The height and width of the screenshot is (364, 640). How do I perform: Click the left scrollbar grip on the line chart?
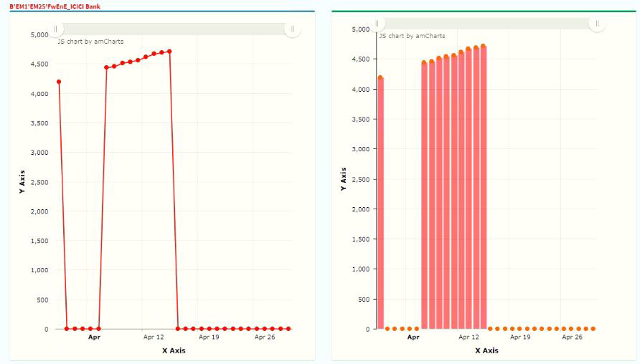[x=56, y=29]
